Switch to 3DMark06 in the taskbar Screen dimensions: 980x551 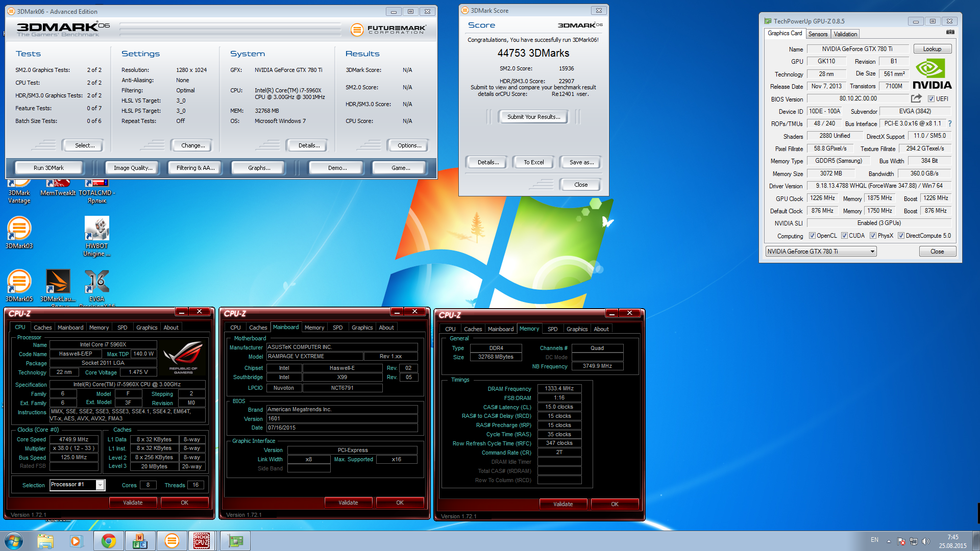click(172, 541)
